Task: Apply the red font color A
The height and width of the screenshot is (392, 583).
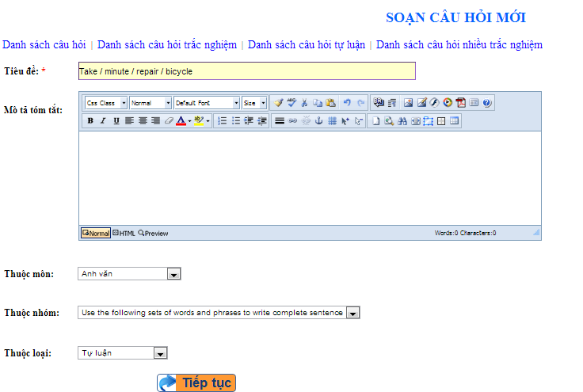Action: [181, 120]
